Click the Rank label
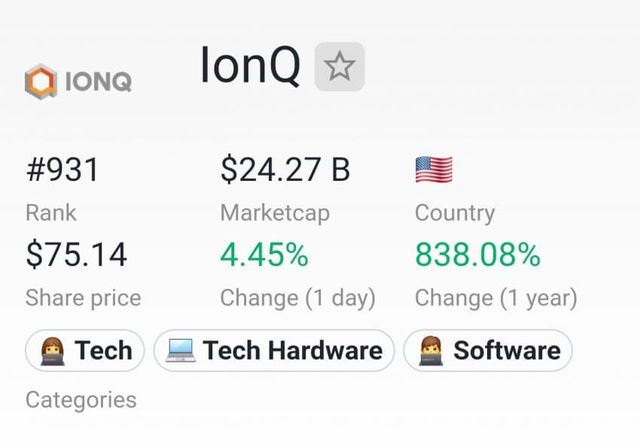The width and height of the screenshot is (640, 446). pos(50,213)
